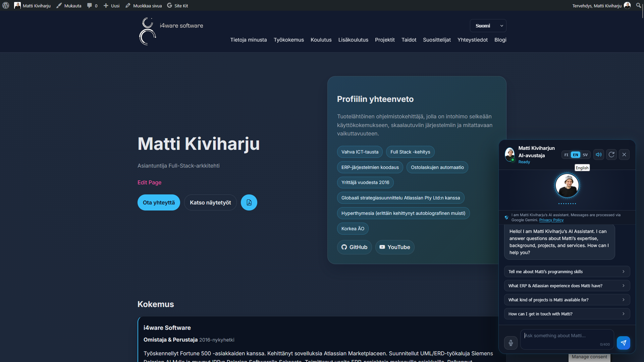Close the AI assistant chat panel
The image size is (644, 362).
(624, 155)
